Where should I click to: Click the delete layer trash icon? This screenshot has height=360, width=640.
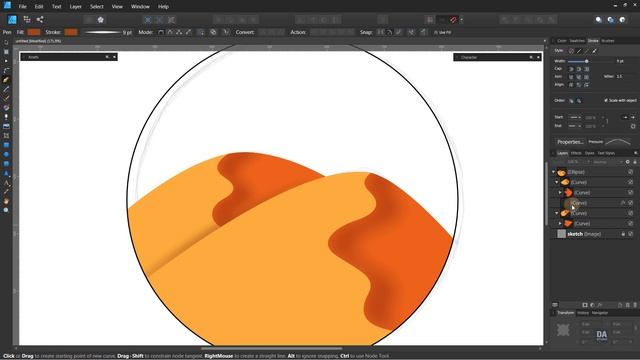coord(635,305)
